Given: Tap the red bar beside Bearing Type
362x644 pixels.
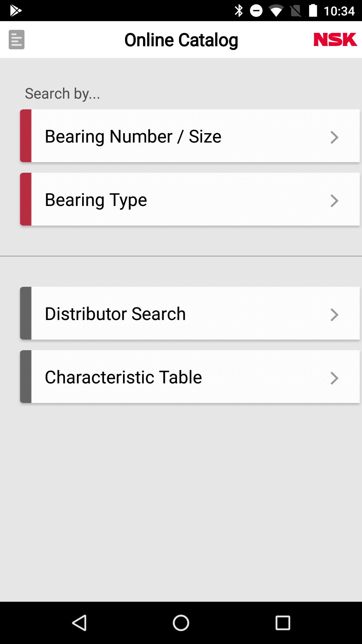Looking at the screenshot, I should point(26,199).
